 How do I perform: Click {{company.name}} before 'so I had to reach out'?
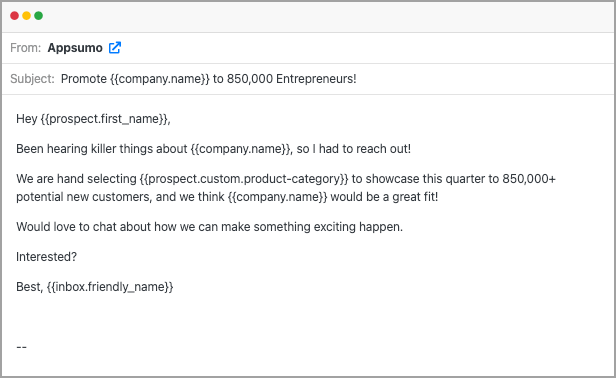[241, 149]
